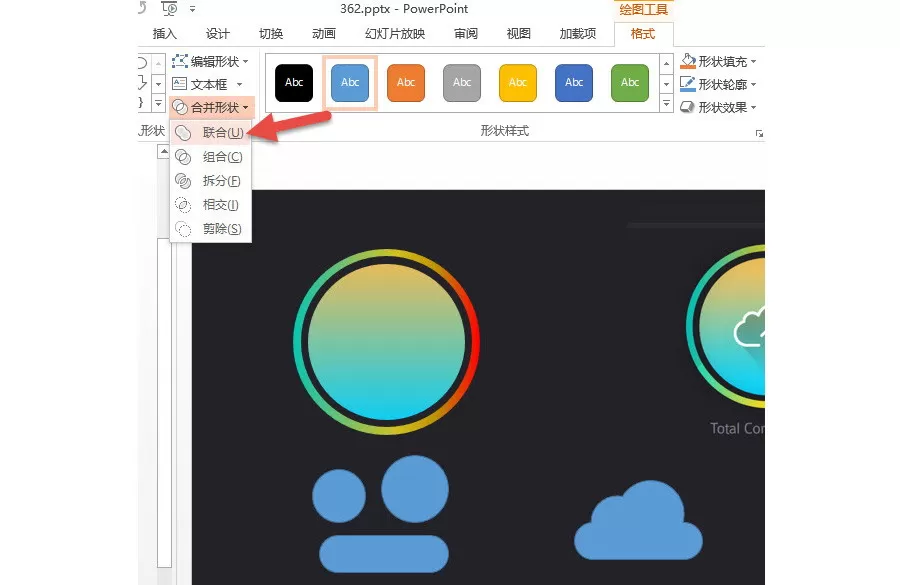Switch to the Animations (动画) tab
The height and width of the screenshot is (585, 900).
(x=324, y=34)
